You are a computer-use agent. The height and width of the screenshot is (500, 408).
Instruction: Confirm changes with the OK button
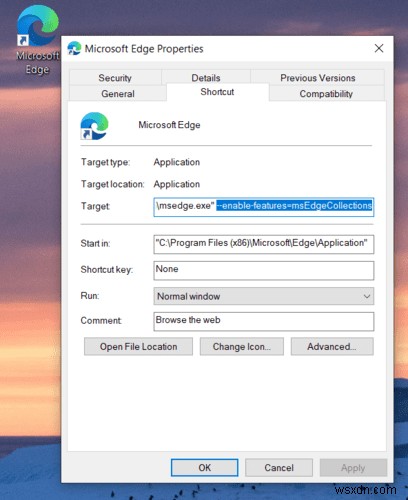[204, 468]
